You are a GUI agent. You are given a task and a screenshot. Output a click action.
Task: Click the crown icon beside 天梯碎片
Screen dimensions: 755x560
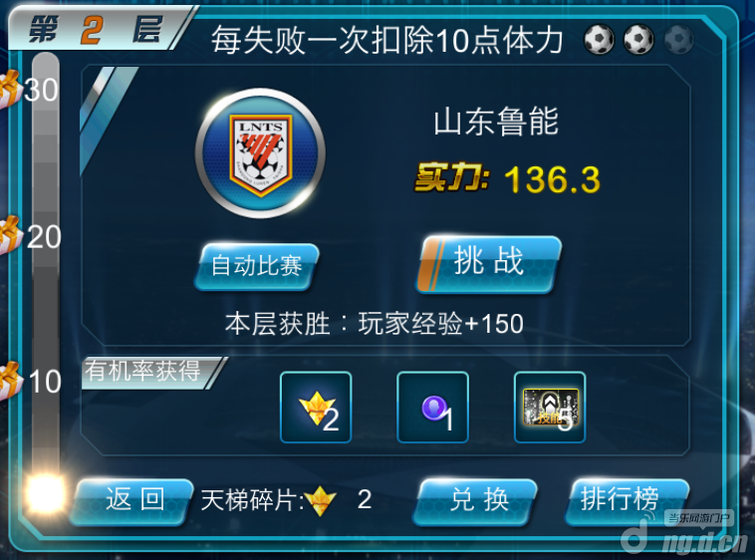click(x=321, y=501)
